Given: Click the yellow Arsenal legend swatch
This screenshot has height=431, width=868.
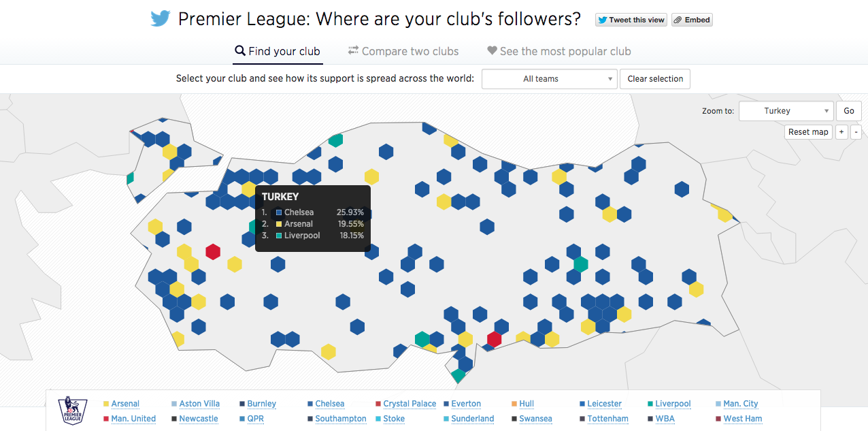Looking at the screenshot, I should [105, 404].
